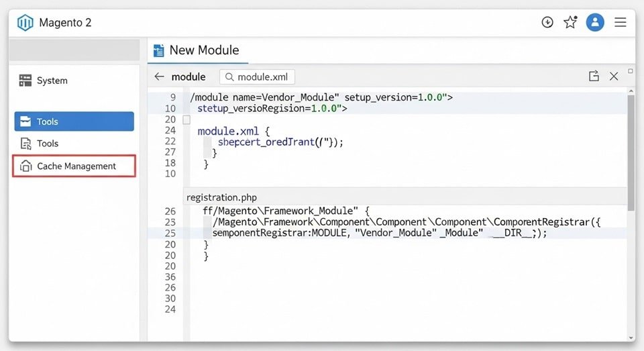Switch to the New Module tab
644x351 pixels.
pyautogui.click(x=197, y=50)
